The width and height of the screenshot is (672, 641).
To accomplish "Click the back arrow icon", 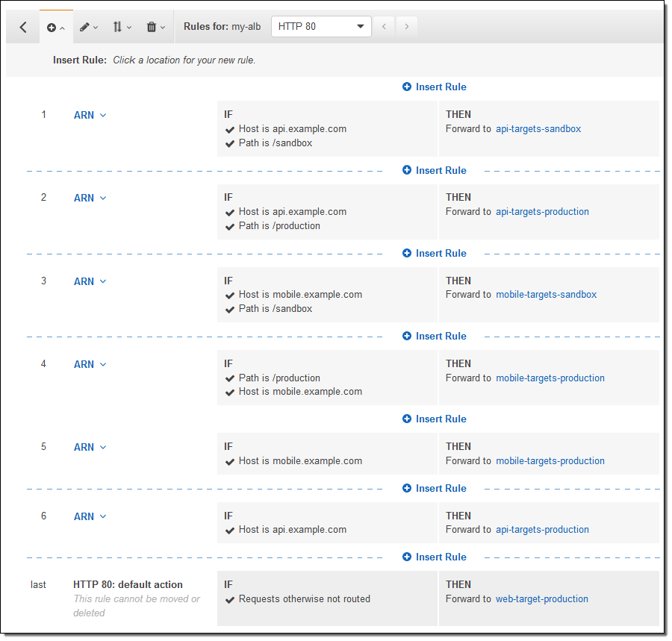I will (23, 27).
